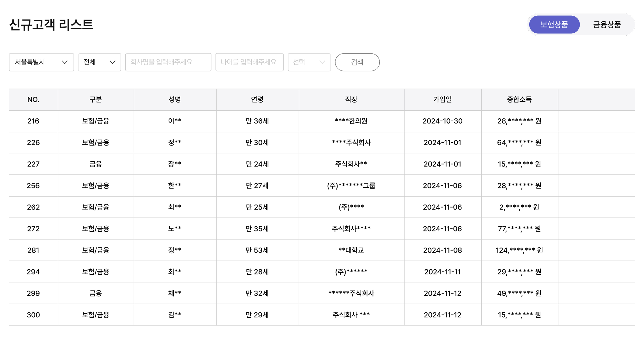Viewport: 644px width, 339px height.
Task: Expand the 전체 filter dropdown
Action: (100, 62)
